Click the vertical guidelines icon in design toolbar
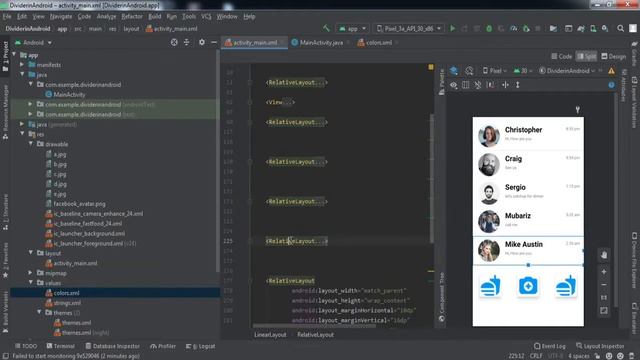Viewport: 640px width, 360px height. pyautogui.click(x=518, y=85)
